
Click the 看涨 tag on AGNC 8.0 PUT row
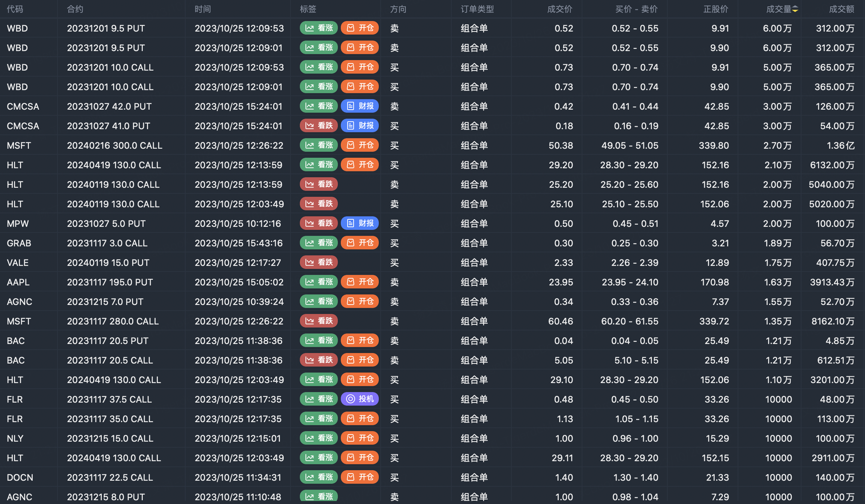pyautogui.click(x=319, y=496)
